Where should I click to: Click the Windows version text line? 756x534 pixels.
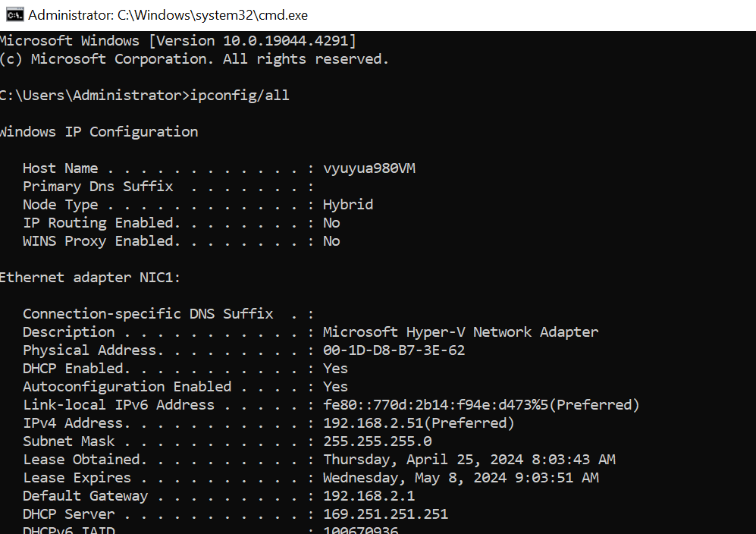point(178,41)
